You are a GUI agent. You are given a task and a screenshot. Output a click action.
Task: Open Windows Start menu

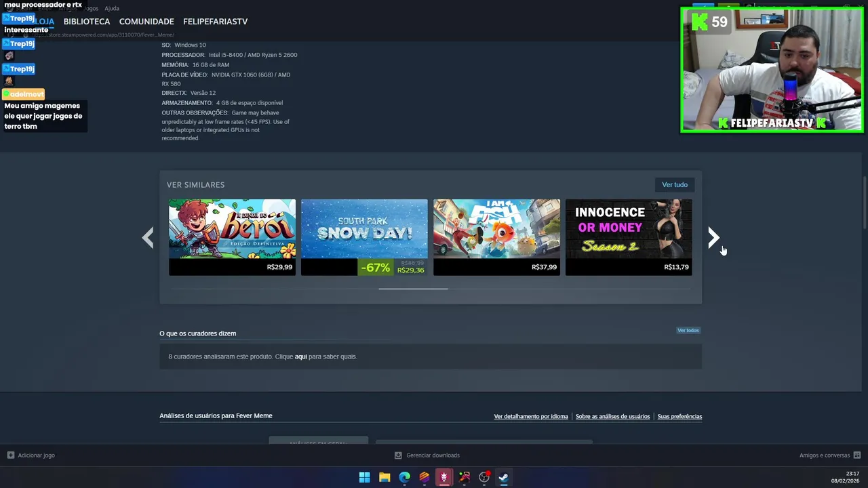(364, 477)
